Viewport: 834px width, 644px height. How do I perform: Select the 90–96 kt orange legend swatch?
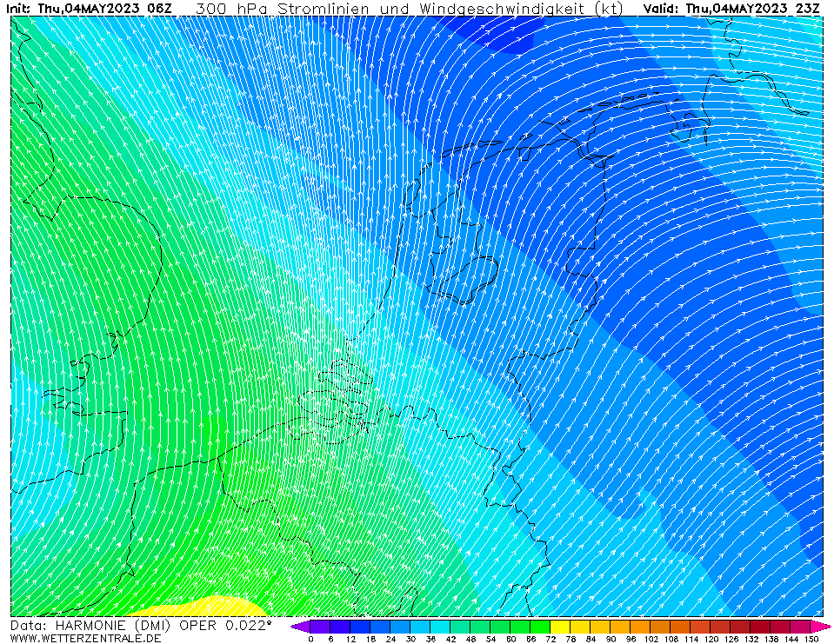621,627
